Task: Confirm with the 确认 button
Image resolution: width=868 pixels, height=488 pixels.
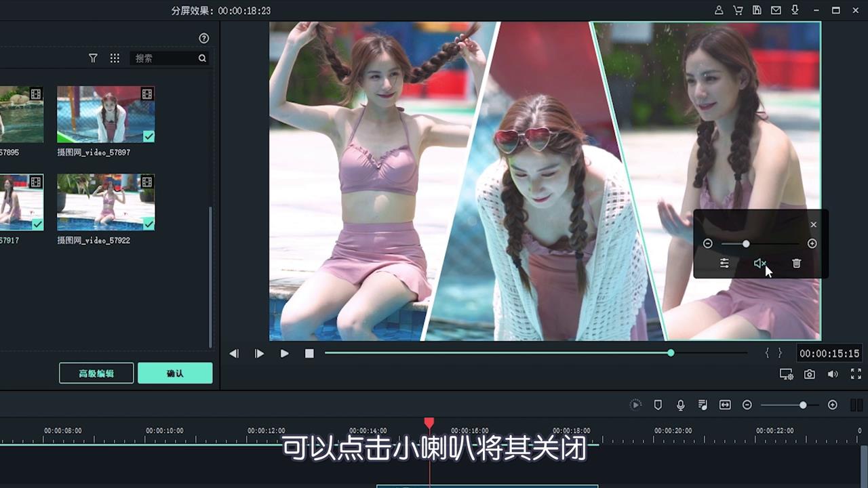Action: (175, 373)
